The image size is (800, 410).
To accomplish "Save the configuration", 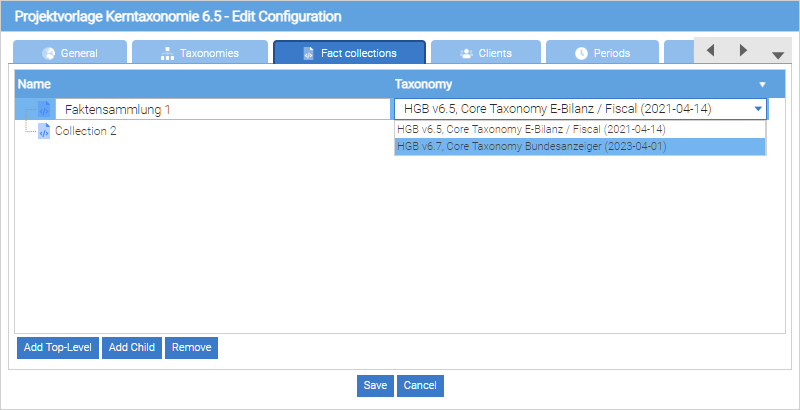I will (375, 385).
